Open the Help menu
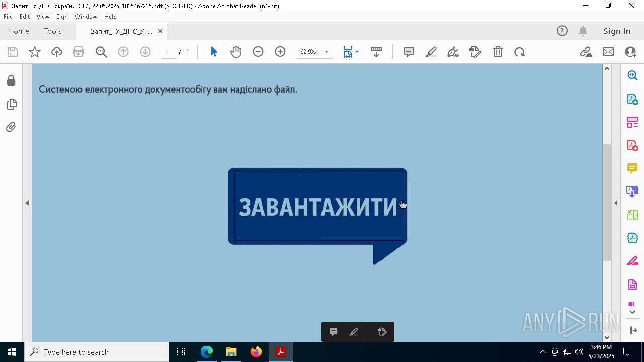 click(x=110, y=17)
